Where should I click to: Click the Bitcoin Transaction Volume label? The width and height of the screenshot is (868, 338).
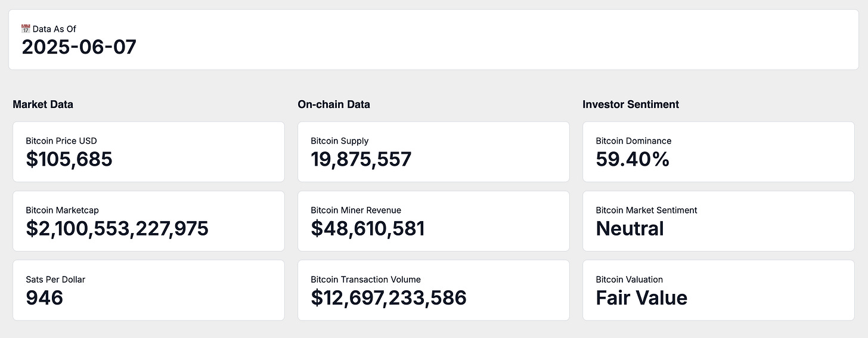coord(365,280)
